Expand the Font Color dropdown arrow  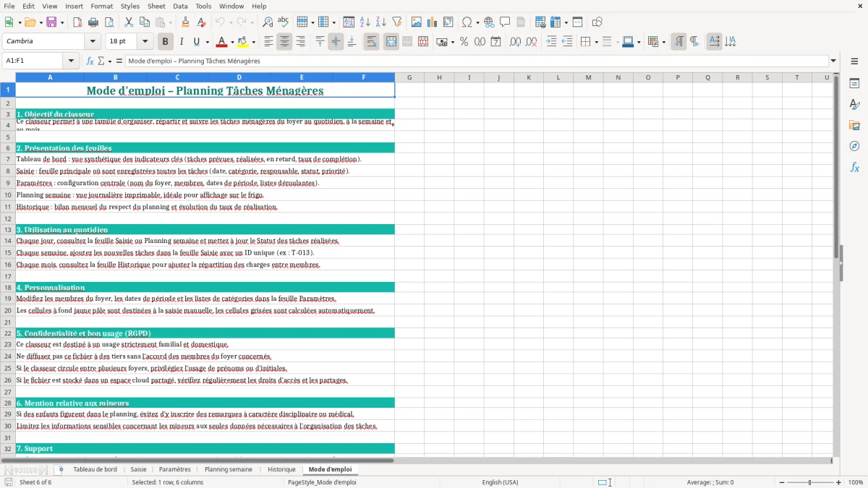click(x=232, y=42)
